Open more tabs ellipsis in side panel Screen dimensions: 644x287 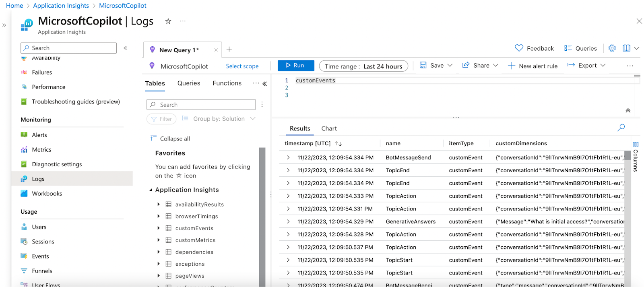click(x=256, y=83)
